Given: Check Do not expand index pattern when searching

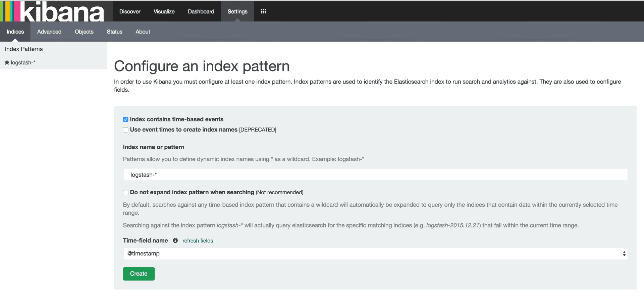Looking at the screenshot, I should pos(126,192).
